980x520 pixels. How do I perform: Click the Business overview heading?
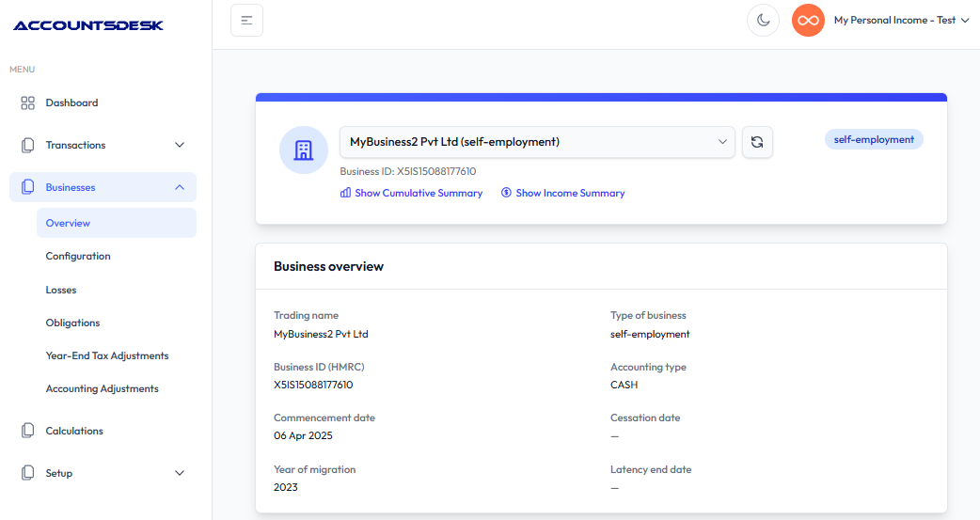point(329,266)
